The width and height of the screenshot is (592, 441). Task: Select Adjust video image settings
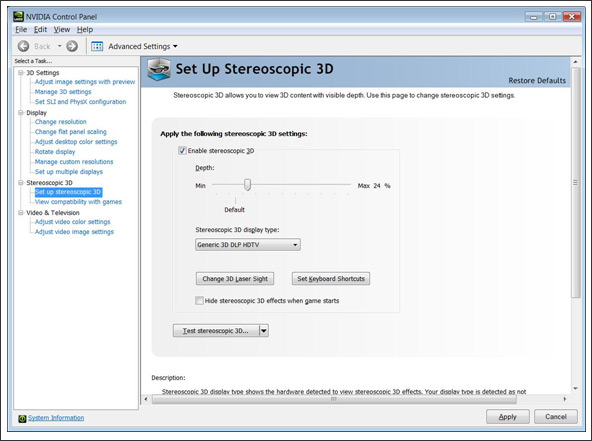(74, 232)
